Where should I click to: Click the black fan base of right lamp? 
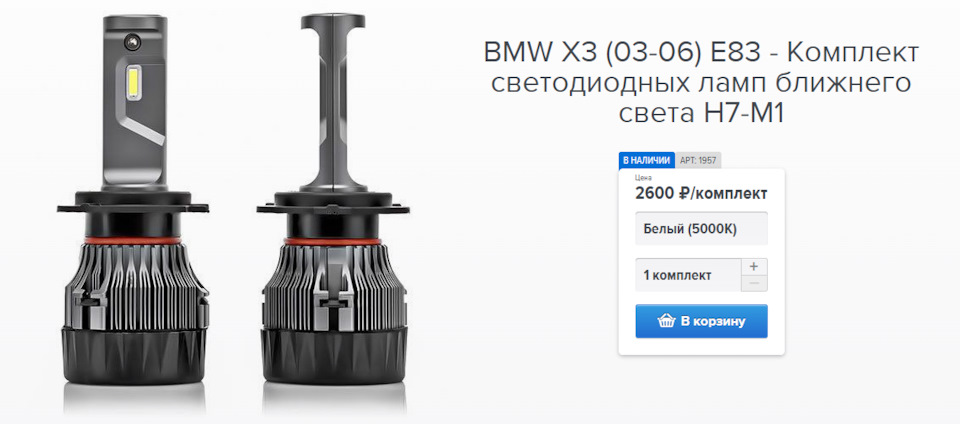pyautogui.click(x=334, y=357)
